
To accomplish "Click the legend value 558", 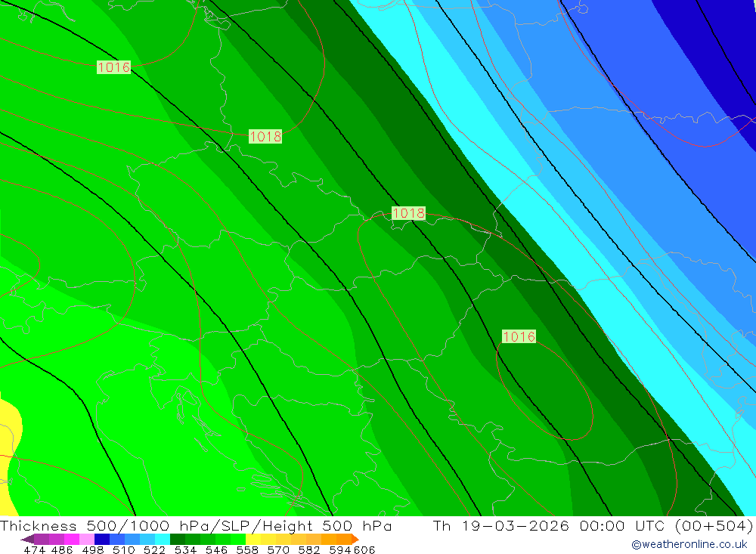I will click(247, 549).
